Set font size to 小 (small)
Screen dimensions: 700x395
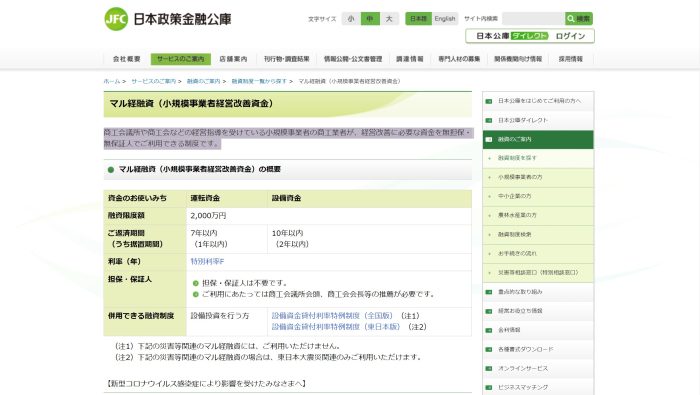point(351,19)
